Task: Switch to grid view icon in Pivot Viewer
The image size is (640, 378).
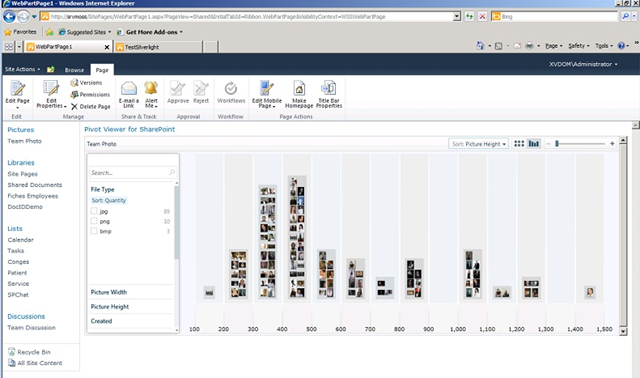Action: tap(519, 144)
